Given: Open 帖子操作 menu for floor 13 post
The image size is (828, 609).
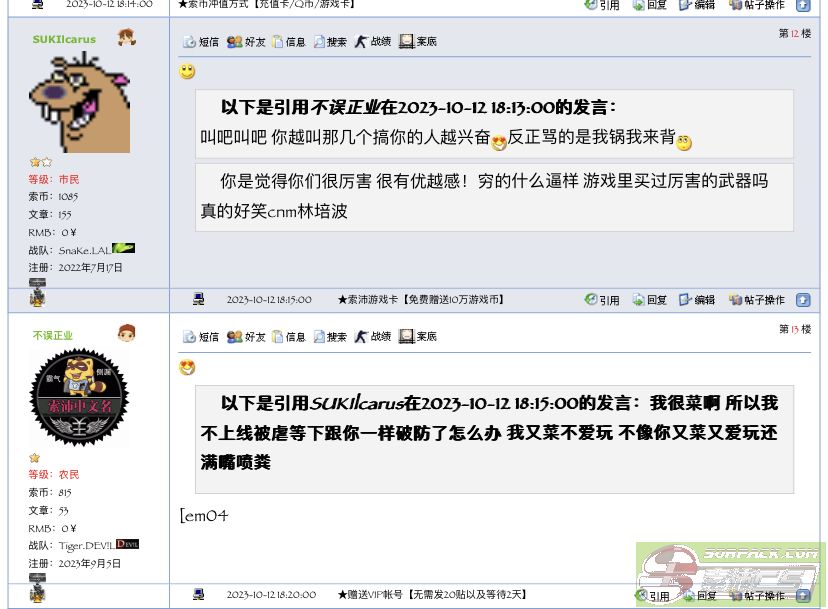Looking at the screenshot, I should tap(757, 596).
